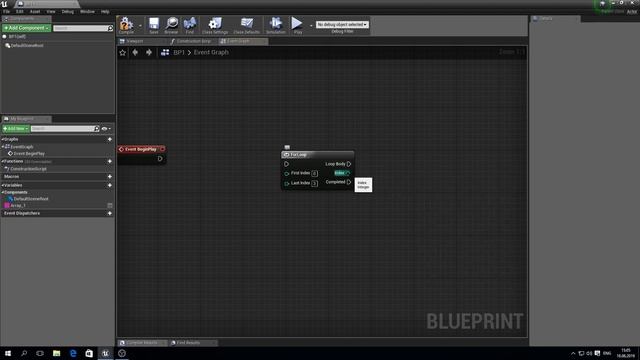Open the File menu
The image size is (640, 360).
[x=7, y=11]
